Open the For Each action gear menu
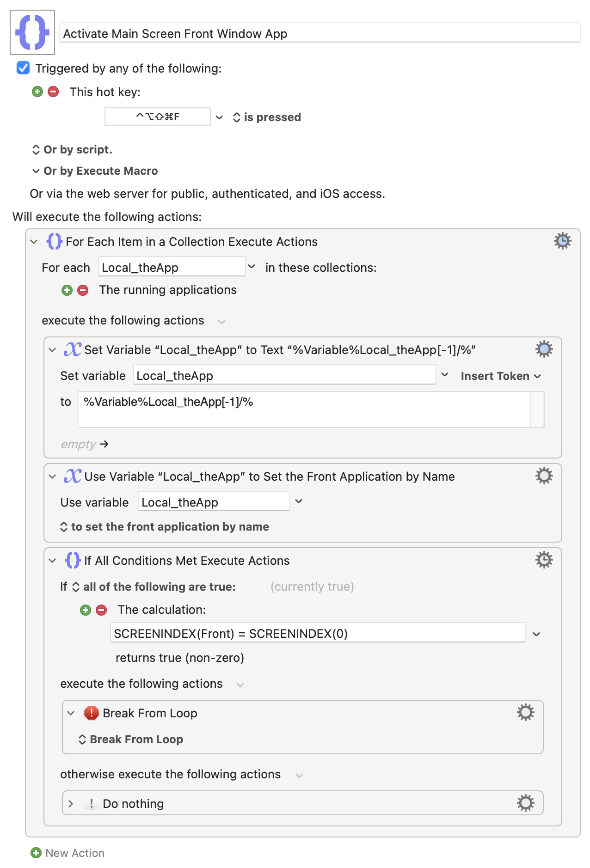590x868 pixels. 562,241
